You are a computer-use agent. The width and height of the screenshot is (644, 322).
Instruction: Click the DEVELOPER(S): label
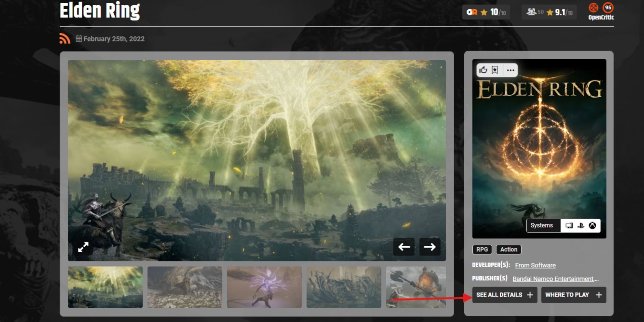click(491, 265)
